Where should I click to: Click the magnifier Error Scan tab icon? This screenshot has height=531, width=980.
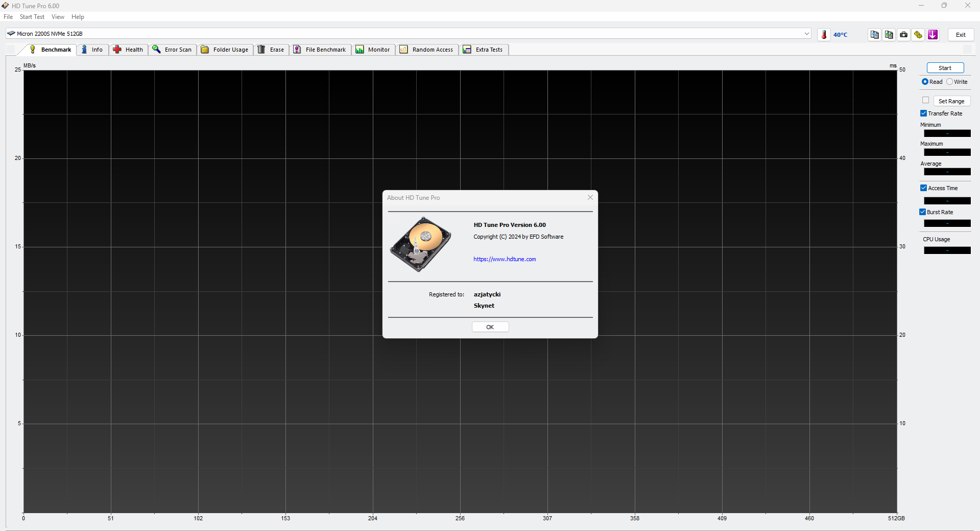pyautogui.click(x=157, y=50)
